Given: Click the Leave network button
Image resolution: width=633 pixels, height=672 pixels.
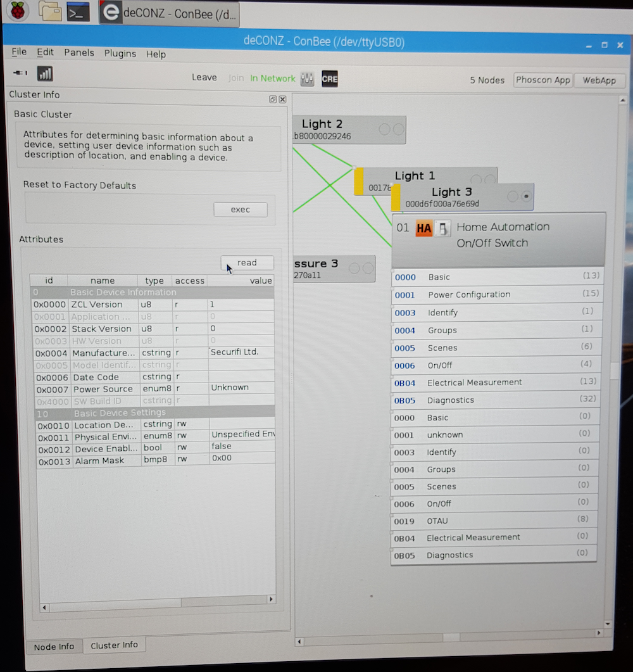Looking at the screenshot, I should pyautogui.click(x=204, y=77).
